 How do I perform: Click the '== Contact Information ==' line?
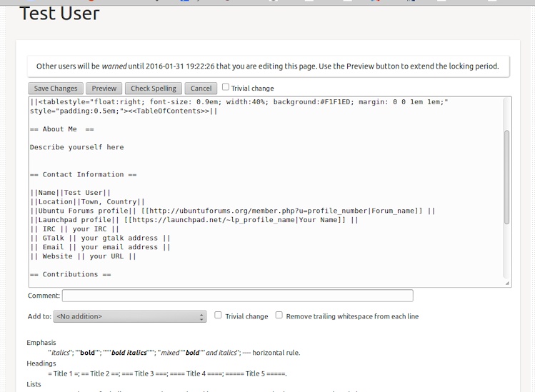83,174
